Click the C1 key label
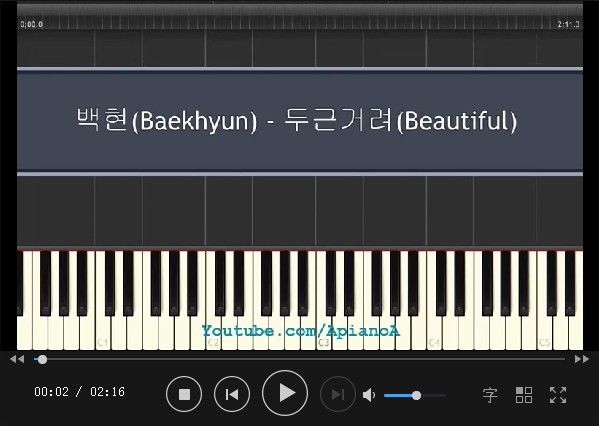 click(x=102, y=342)
